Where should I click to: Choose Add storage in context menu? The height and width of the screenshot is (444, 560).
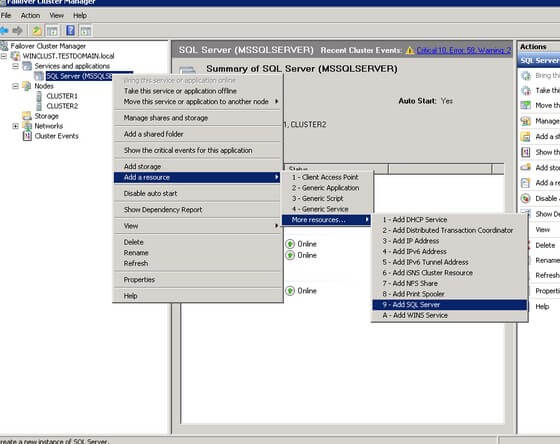click(x=198, y=166)
